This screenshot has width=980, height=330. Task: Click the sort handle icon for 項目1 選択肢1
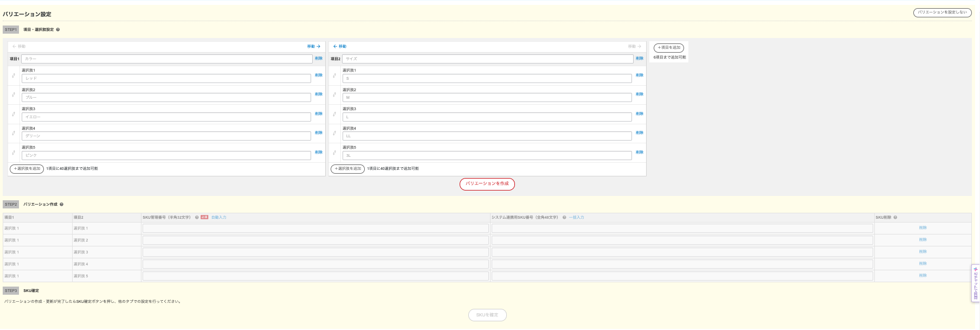pos(14,75)
